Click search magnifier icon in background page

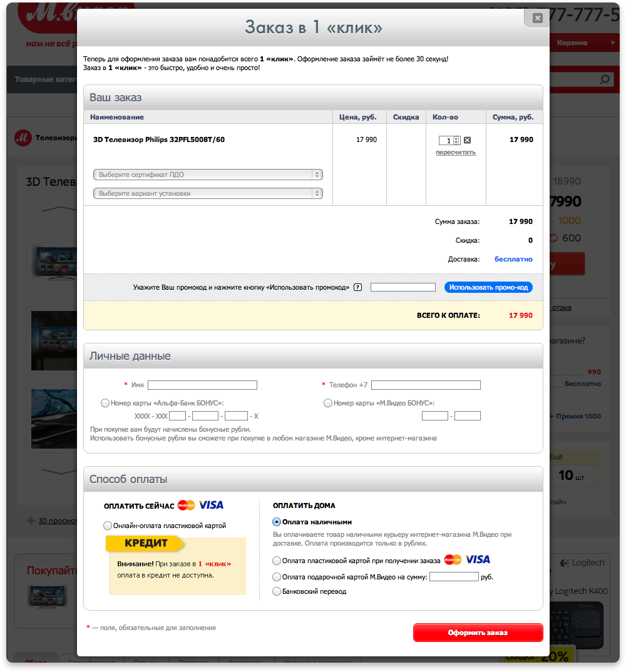[605, 79]
